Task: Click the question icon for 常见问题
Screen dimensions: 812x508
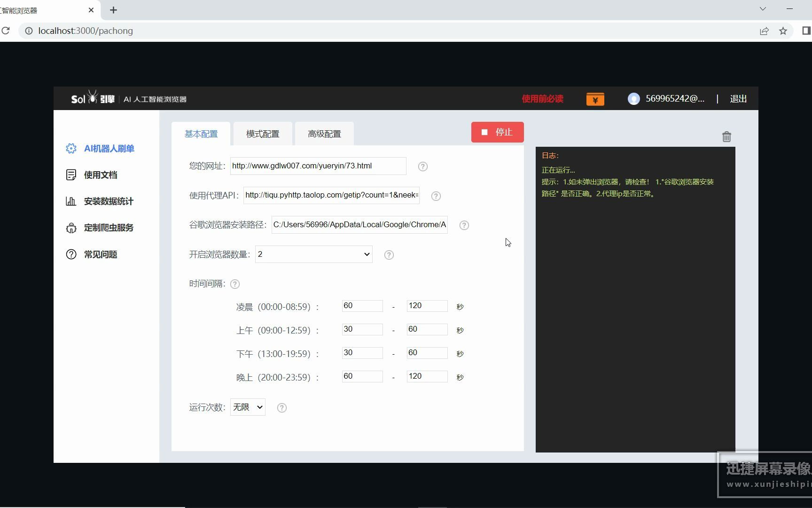Action: click(x=71, y=254)
